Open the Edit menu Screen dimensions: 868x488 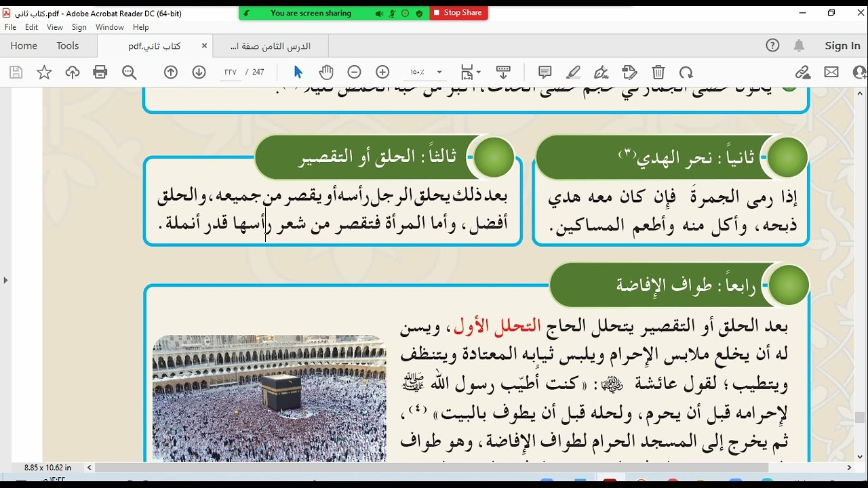click(31, 27)
